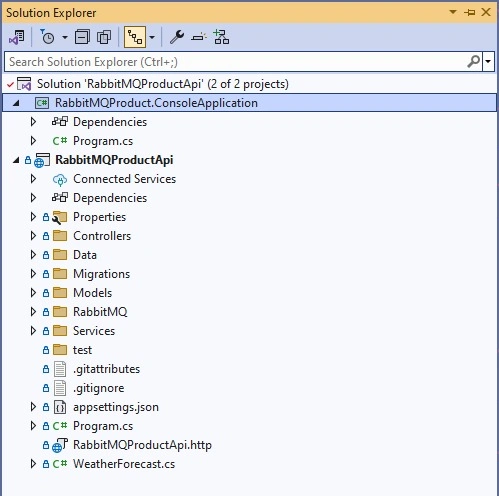
Task: Click the Pending Changes Filter clock icon
Action: coord(47,37)
